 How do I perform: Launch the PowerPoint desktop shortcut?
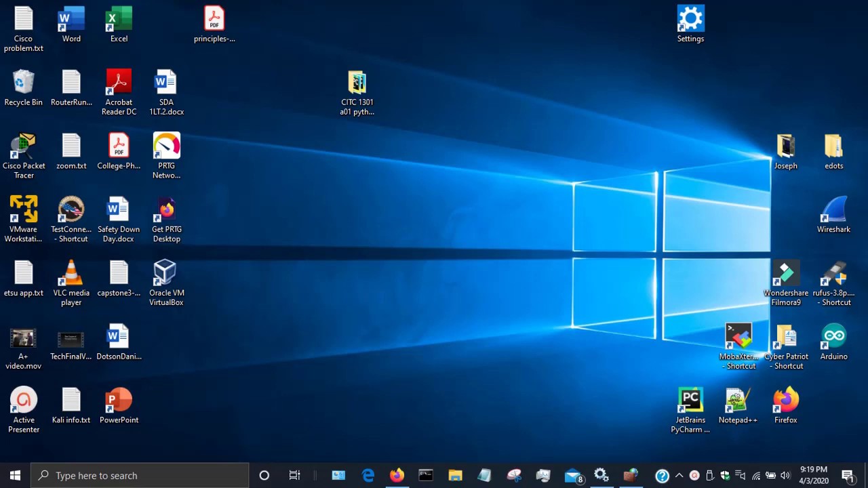[119, 407]
